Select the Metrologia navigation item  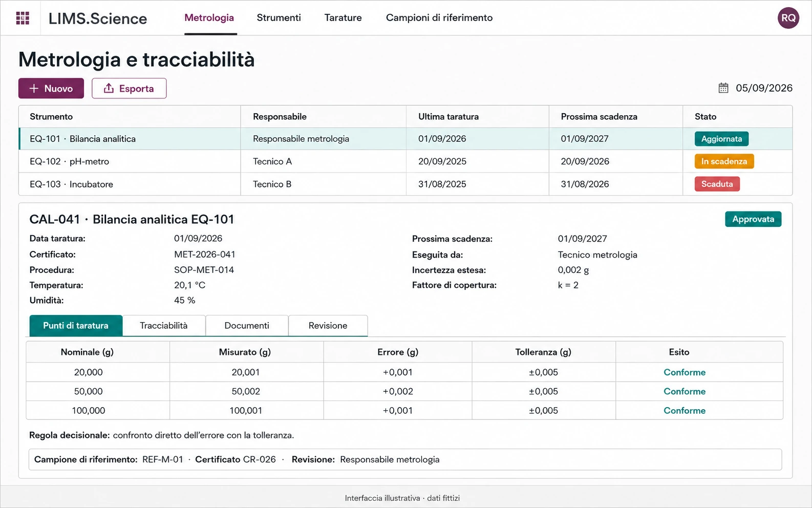(209, 18)
